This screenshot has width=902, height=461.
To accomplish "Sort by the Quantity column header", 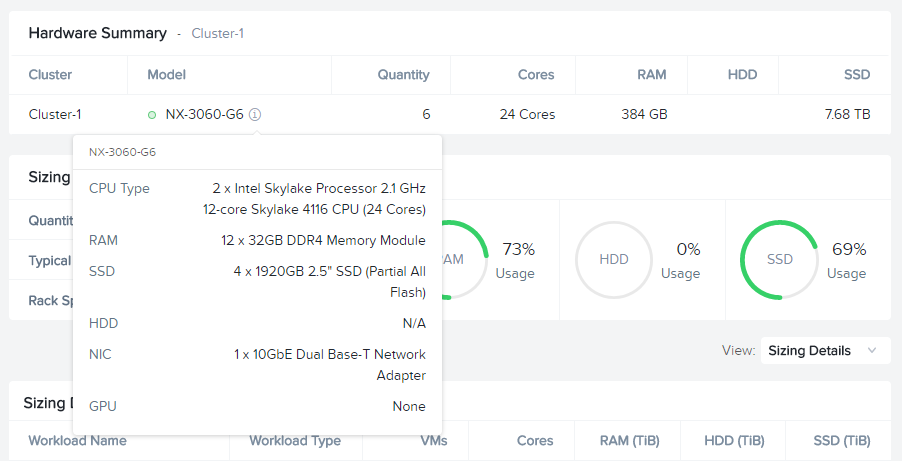I will pos(403,75).
